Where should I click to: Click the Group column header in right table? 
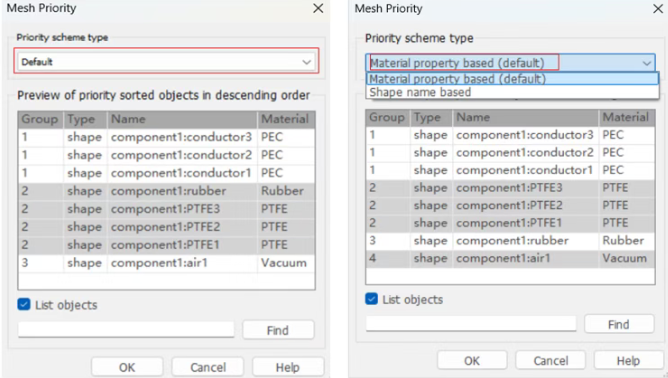pos(387,118)
